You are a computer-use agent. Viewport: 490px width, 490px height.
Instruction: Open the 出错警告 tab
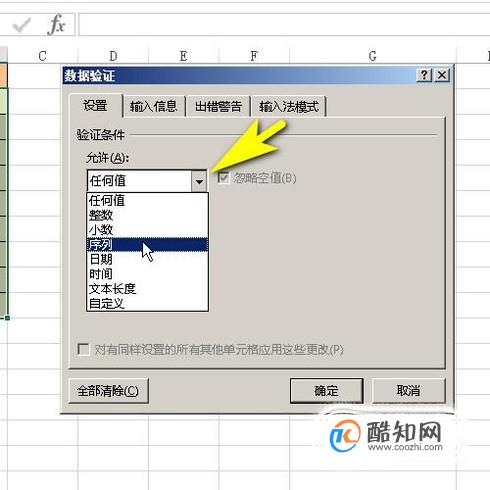(218, 107)
